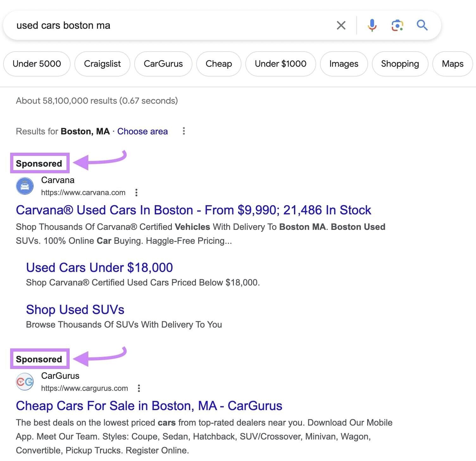This screenshot has width=476, height=461.
Task: Select the Used Cars Under $18,000 sitelink
Action: (99, 267)
